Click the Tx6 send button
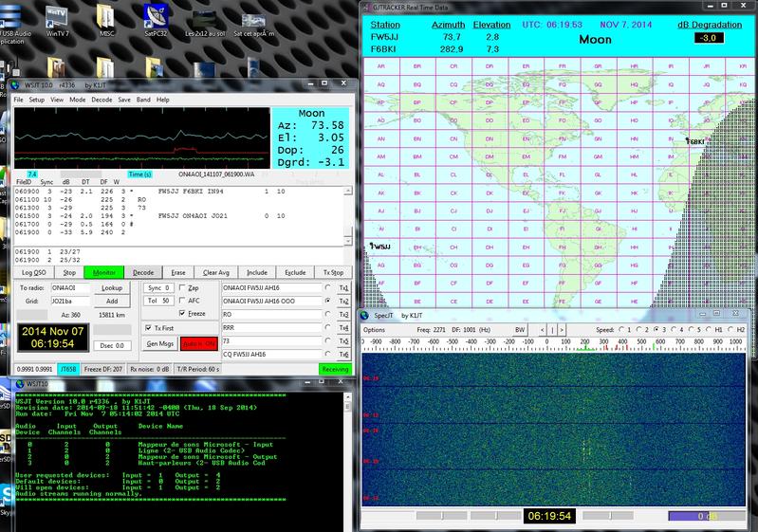Screen dimensions: 758x532 (343, 354)
